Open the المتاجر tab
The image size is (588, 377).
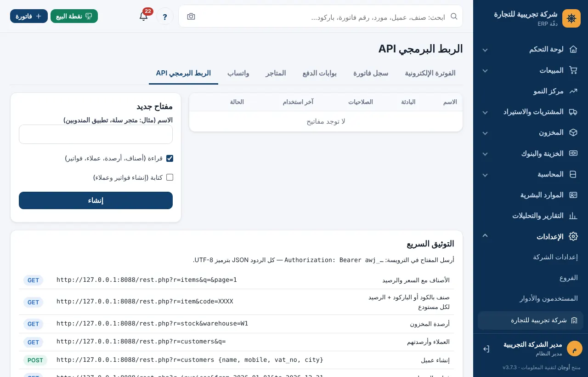(276, 73)
